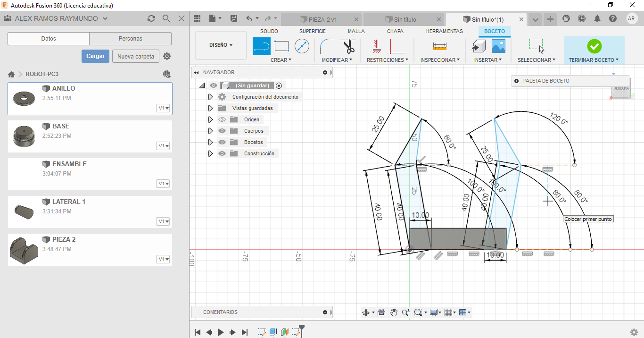Select the two-point Rectangle tool
Image resolution: width=644 pixels, height=338 pixels.
pos(281,46)
